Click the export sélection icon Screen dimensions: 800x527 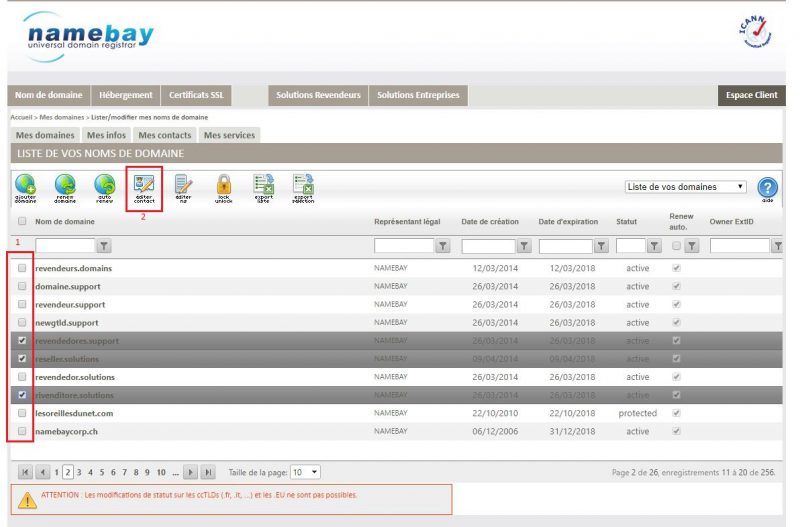coord(303,188)
